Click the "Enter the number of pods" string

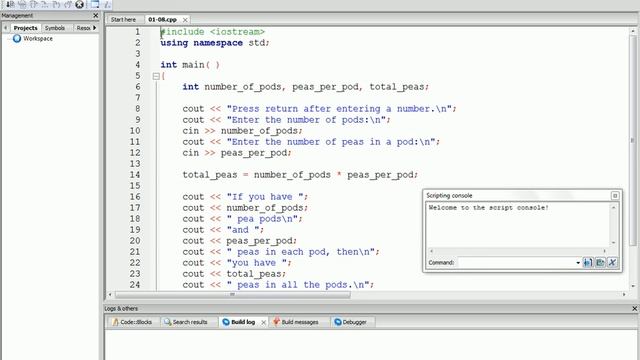(307, 120)
